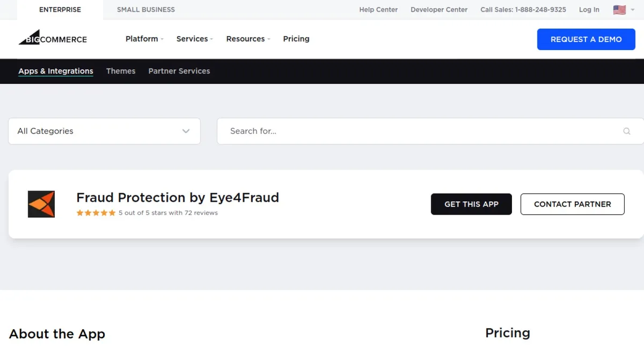Switch to the Small Business tab
Screen dimensions: 644x349
(x=146, y=10)
